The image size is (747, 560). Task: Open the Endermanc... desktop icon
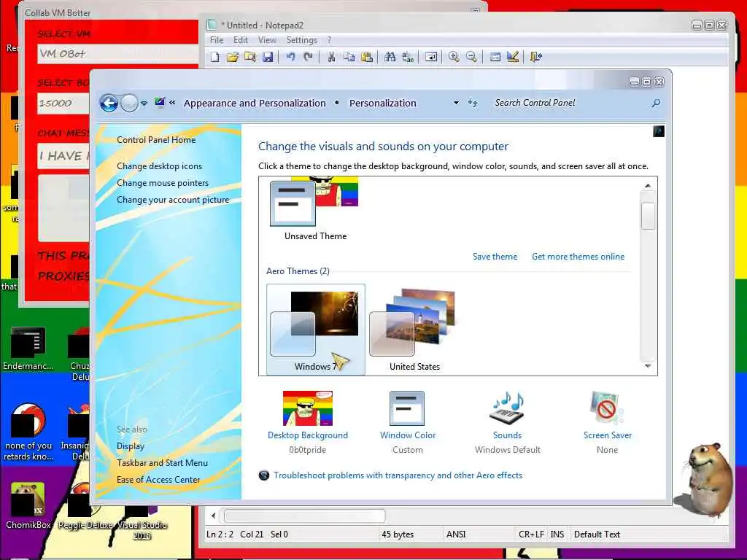click(28, 349)
